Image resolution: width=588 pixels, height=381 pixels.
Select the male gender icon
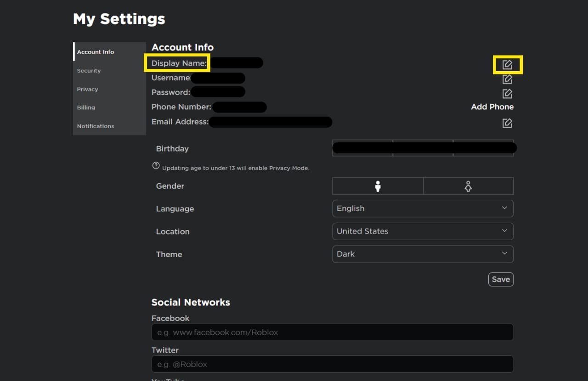tap(378, 186)
